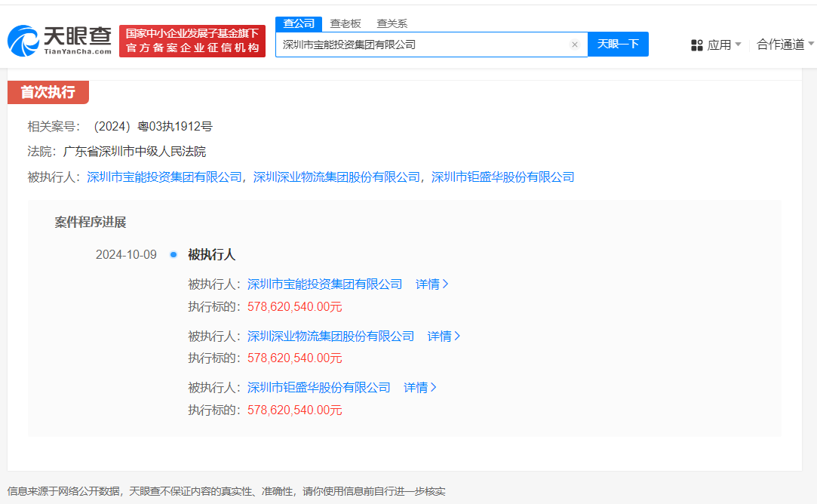This screenshot has height=504, width=817.
Task: Expand the 应用 dropdown arrow
Action: click(x=738, y=45)
